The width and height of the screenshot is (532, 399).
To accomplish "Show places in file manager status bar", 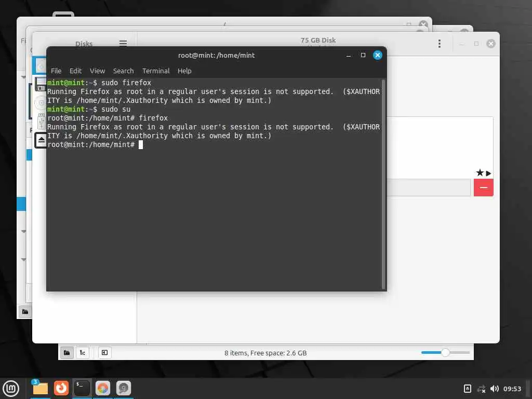I will pyautogui.click(x=67, y=353).
